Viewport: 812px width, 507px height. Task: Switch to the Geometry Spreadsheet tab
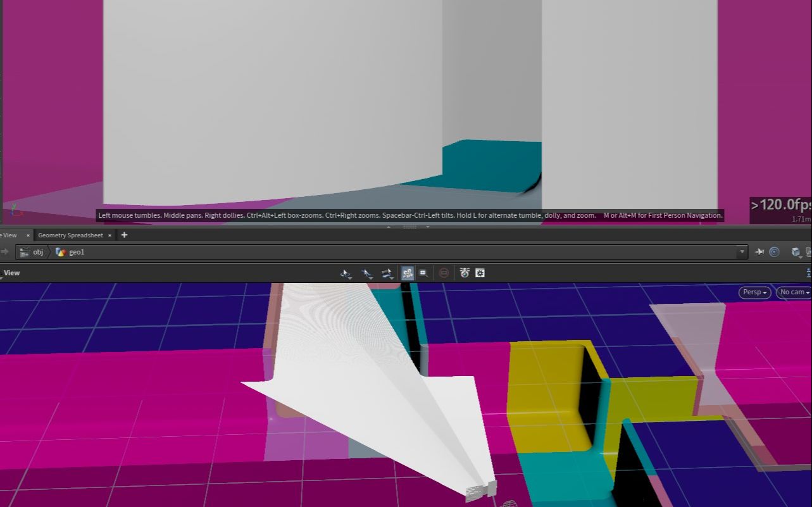click(x=70, y=235)
